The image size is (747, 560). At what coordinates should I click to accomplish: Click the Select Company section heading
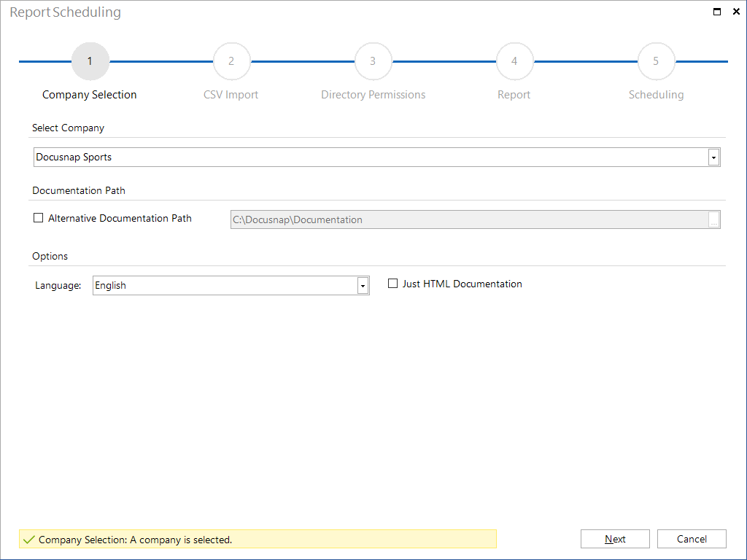68,128
